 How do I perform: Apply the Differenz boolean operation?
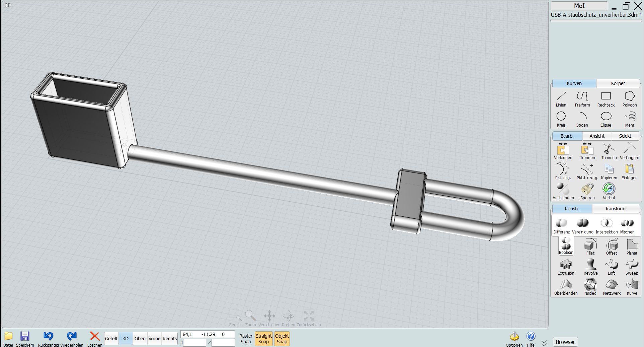(x=561, y=226)
